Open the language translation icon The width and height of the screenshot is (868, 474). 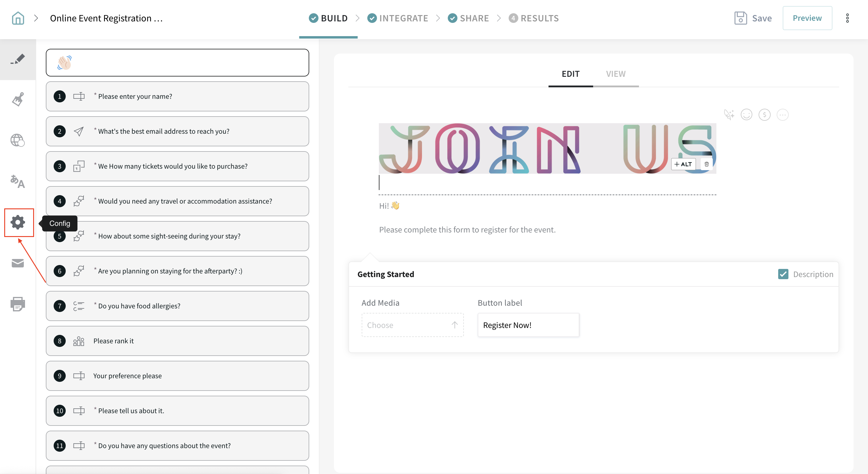[18, 182]
